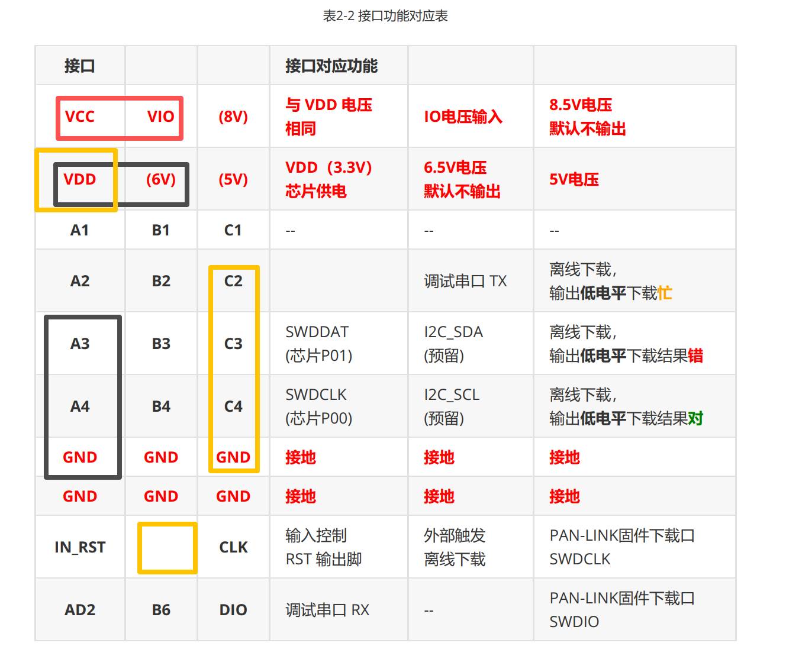
Task: Select the 调试串口 RX cell
Action: 327,610
